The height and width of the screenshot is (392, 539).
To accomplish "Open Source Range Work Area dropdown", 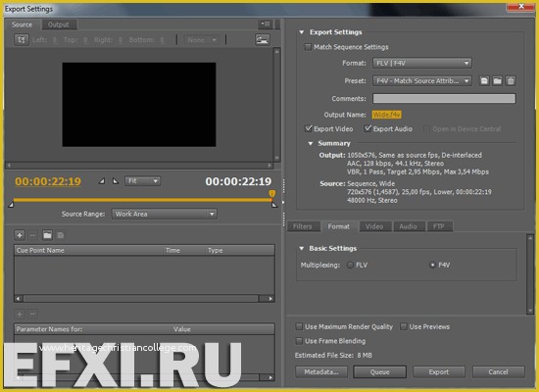I will point(165,214).
